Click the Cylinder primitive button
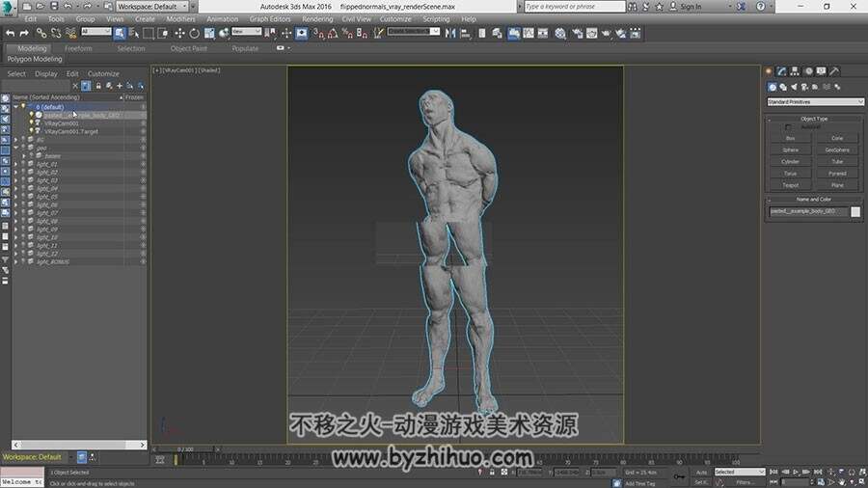 tap(790, 162)
